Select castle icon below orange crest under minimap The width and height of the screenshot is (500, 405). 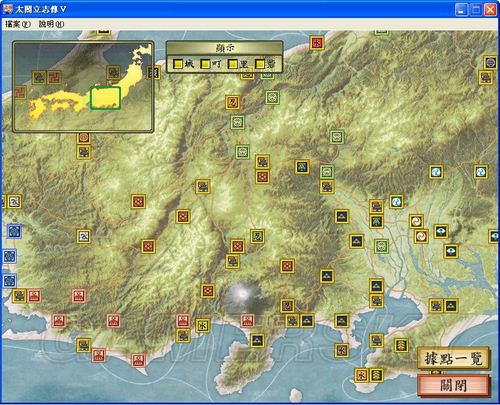click(x=84, y=152)
